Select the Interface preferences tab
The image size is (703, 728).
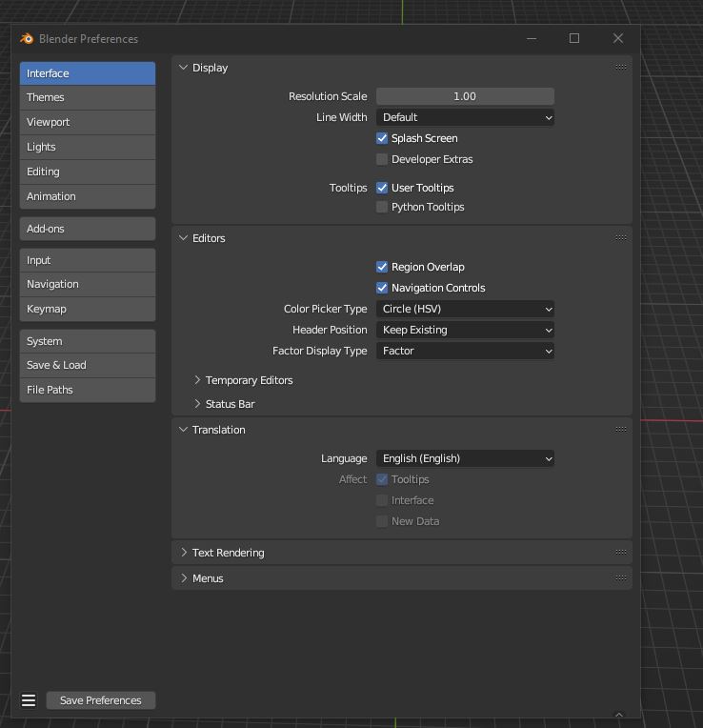[x=88, y=73]
